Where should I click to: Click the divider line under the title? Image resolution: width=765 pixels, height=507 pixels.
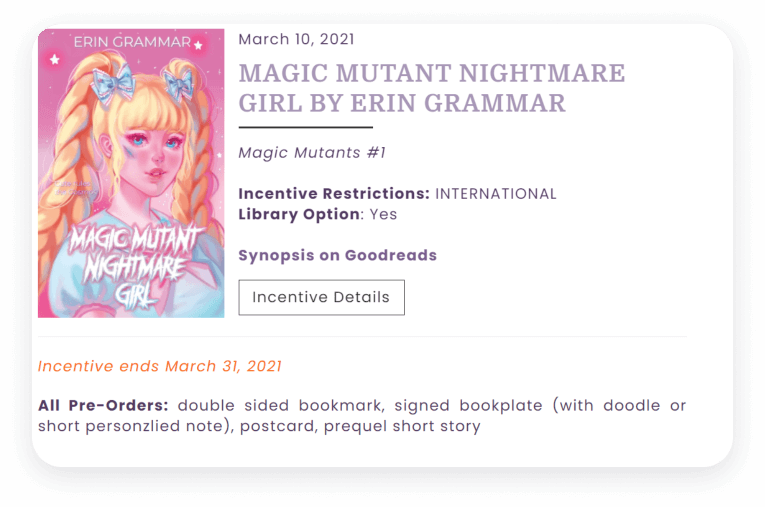click(305, 127)
